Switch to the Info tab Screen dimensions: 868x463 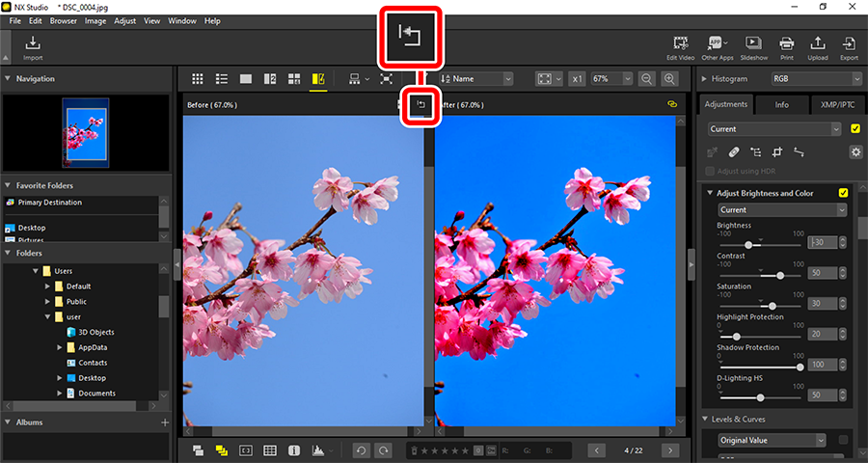pos(781,105)
